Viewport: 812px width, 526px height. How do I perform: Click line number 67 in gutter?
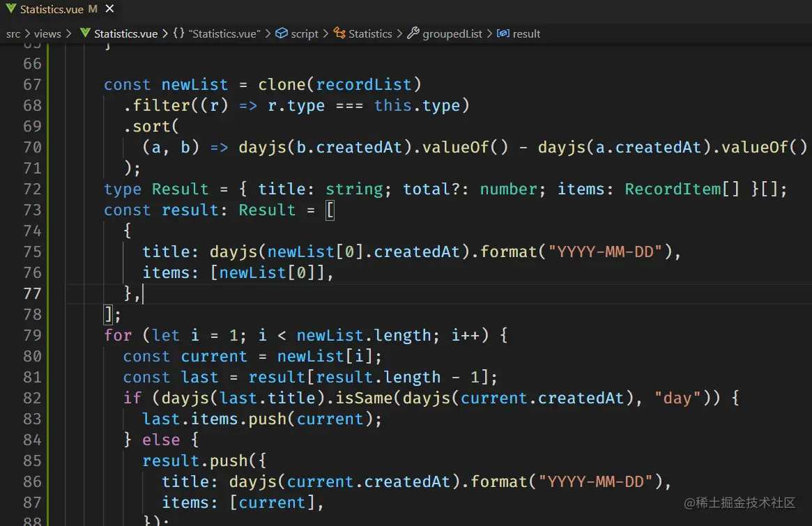[x=32, y=84]
